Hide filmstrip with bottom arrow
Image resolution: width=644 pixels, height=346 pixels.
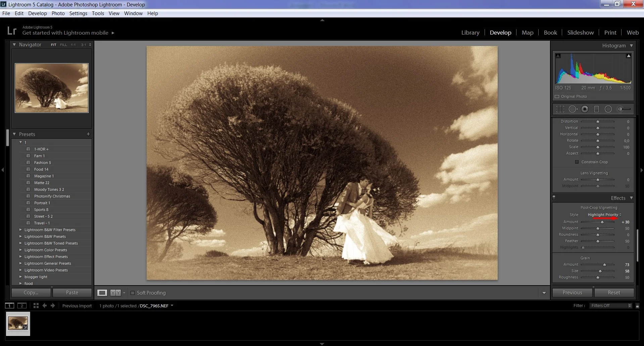pos(322,344)
